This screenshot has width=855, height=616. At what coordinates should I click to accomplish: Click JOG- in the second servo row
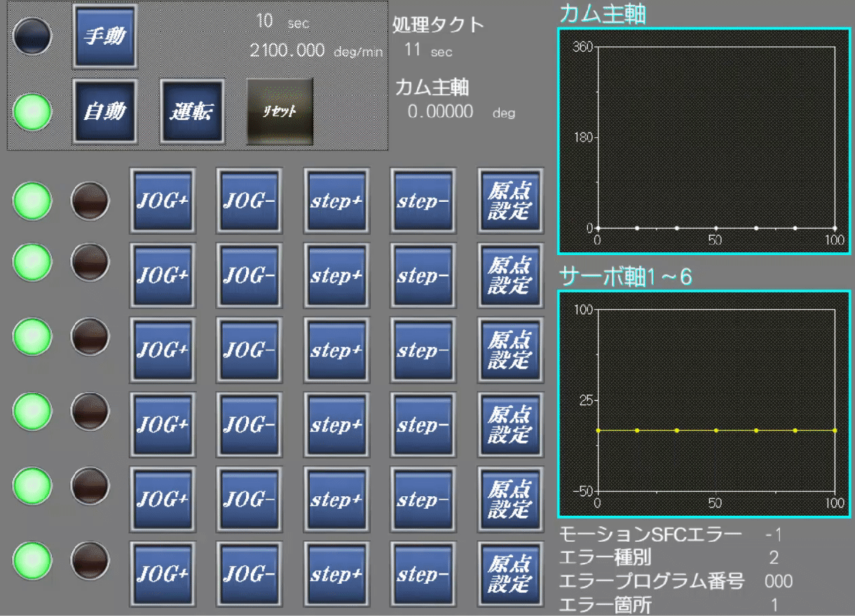pyautogui.click(x=249, y=275)
